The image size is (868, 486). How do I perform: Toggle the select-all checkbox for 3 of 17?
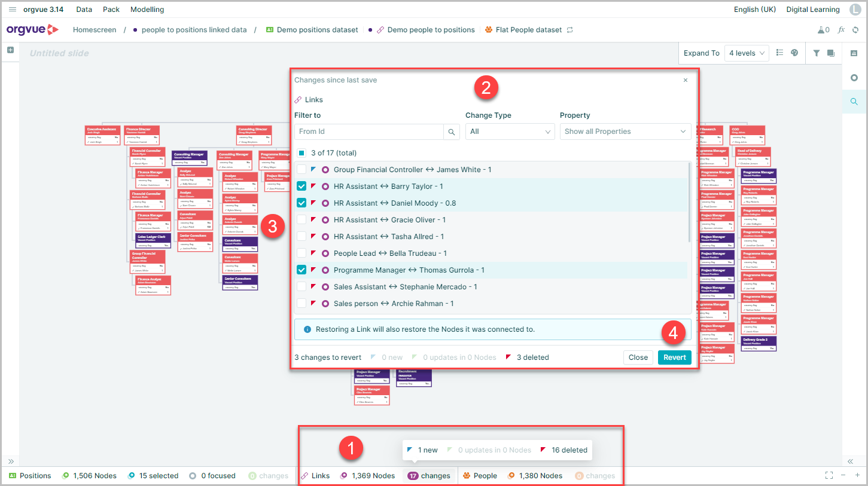301,153
